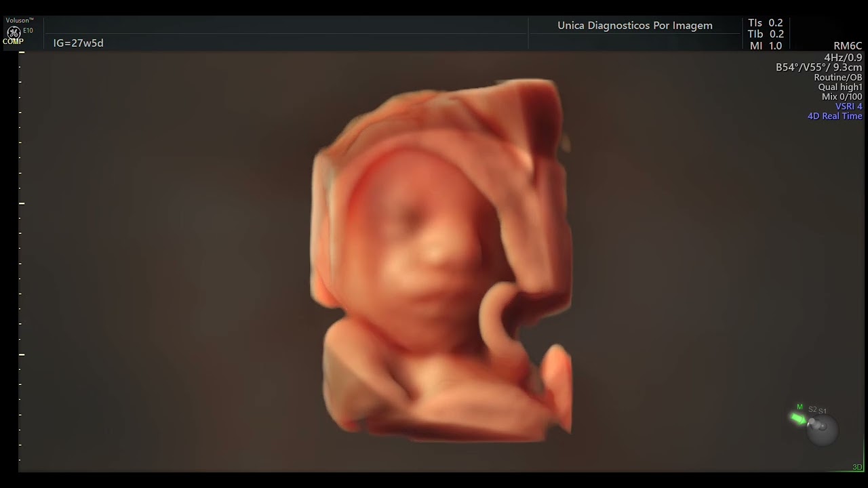Click the IG=27w5d gestational age text

pos(79,43)
